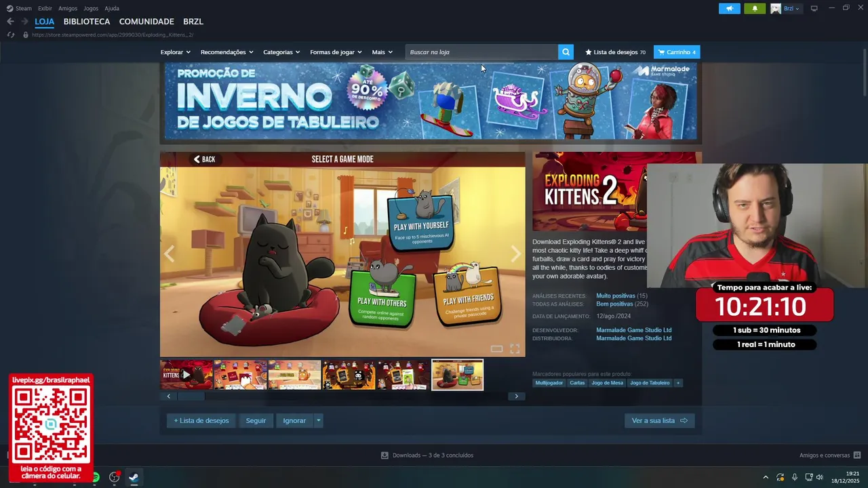Open Amigos e conversas
Image resolution: width=868 pixels, height=488 pixels.
[830, 455]
